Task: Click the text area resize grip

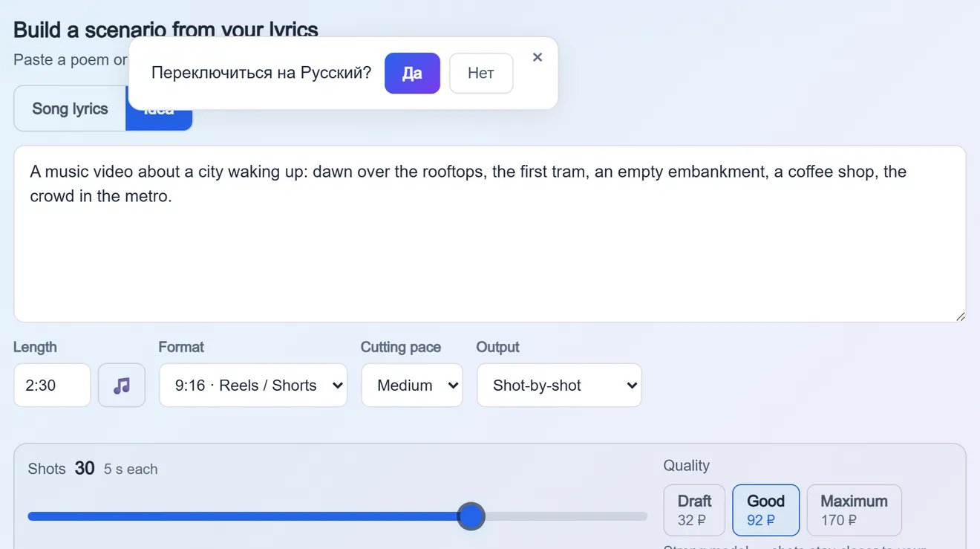Action: click(x=960, y=316)
